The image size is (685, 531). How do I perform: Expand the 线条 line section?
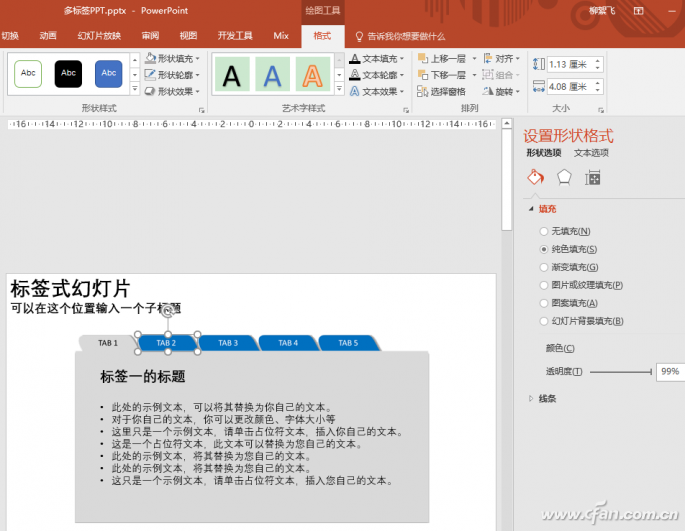546,398
